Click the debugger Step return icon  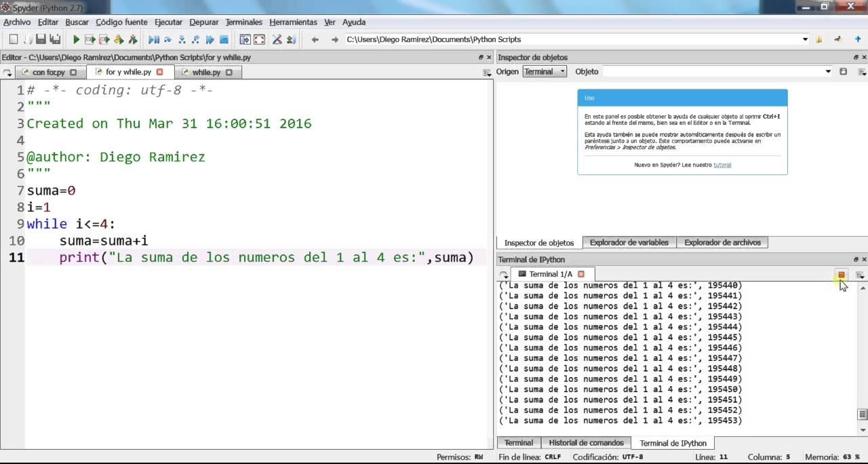[x=195, y=39]
